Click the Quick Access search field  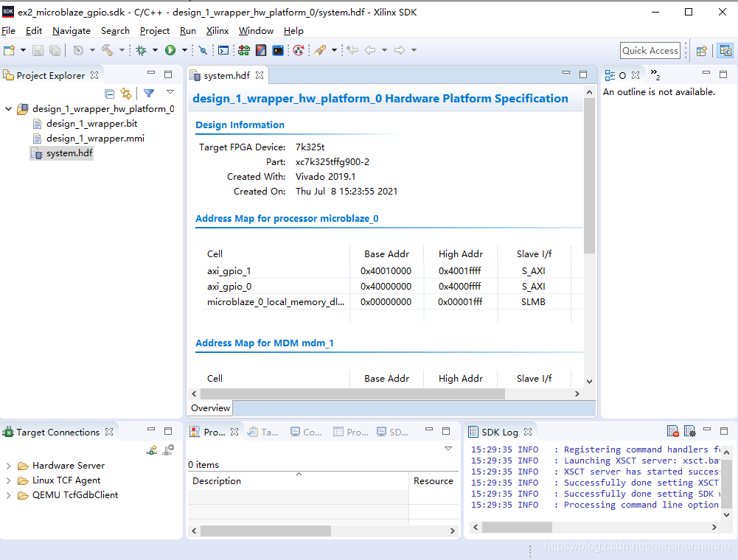[x=650, y=50]
